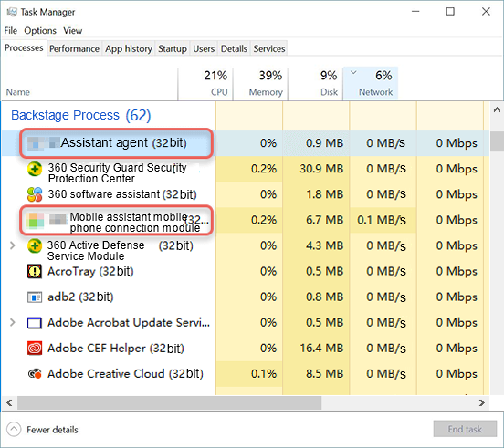
Task: Click the Adobe Acrobat Update Service icon
Action: click(x=35, y=323)
